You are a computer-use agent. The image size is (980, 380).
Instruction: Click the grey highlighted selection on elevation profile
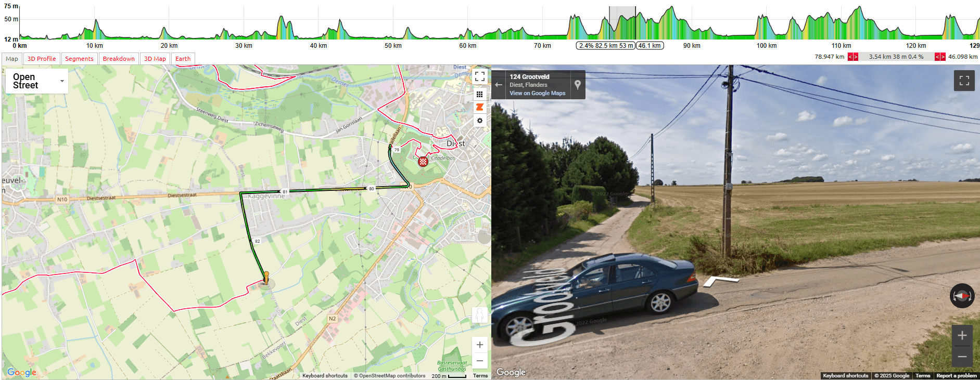click(x=622, y=23)
